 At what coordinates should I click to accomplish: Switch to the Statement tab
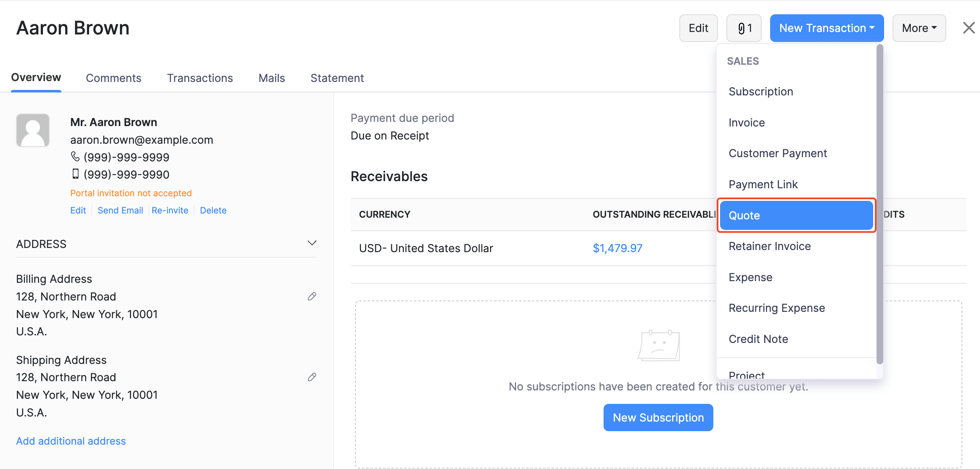[x=337, y=78]
